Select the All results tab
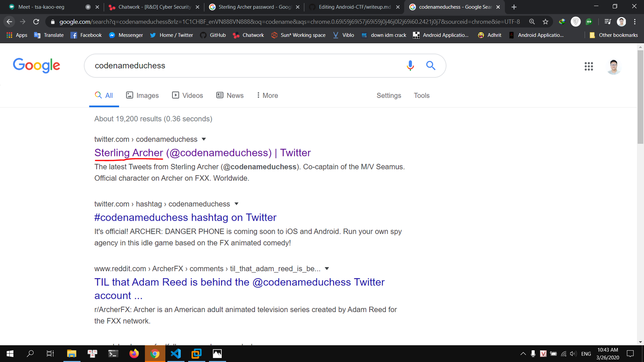 click(104, 96)
